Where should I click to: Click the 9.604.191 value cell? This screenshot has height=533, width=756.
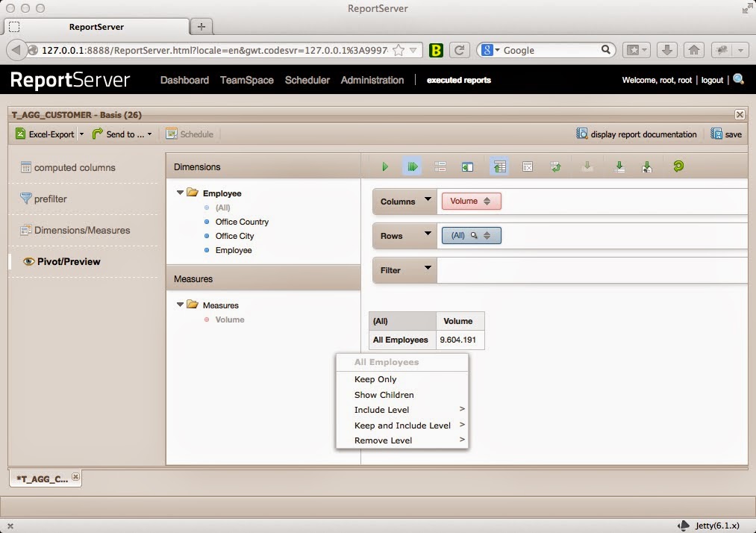(460, 340)
